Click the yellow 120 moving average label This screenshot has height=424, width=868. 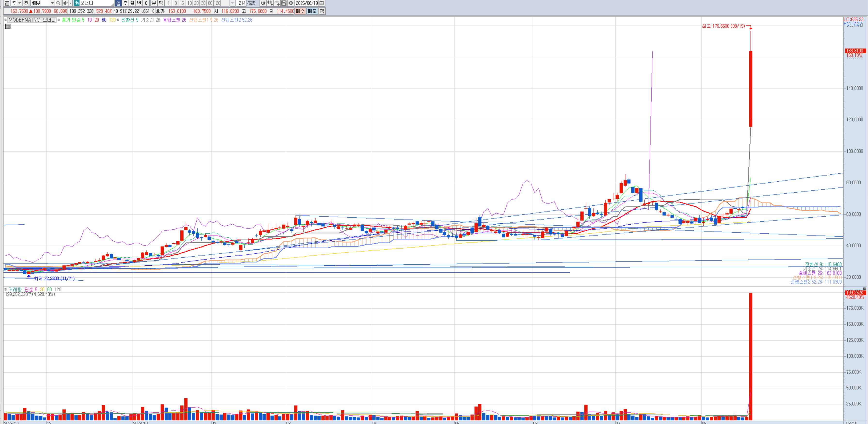coord(112,20)
